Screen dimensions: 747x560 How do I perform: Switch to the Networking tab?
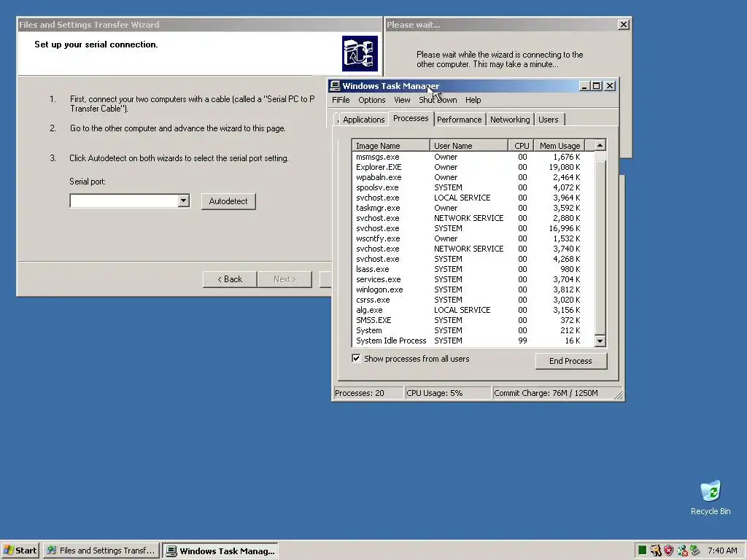point(510,120)
